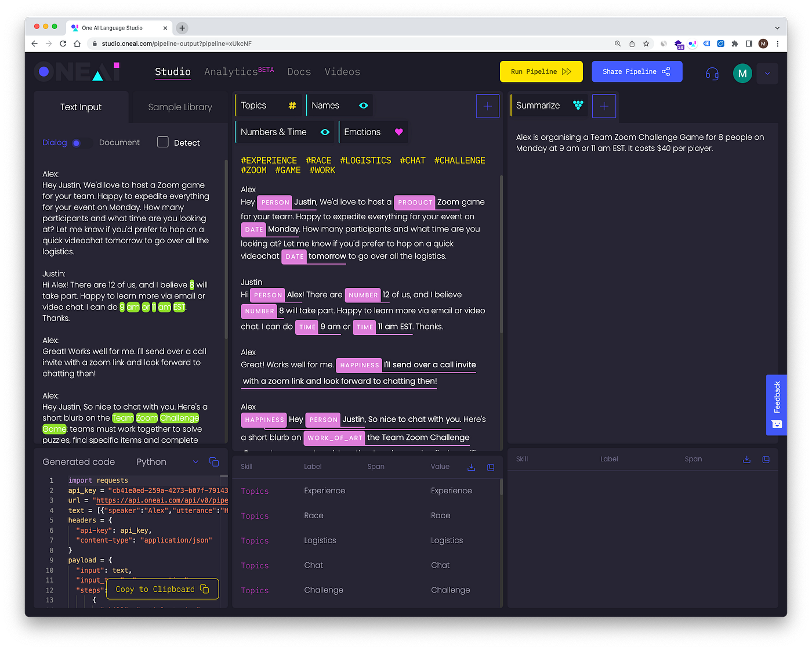
Task: Select the Summarize skill grape icon
Action: click(x=577, y=105)
